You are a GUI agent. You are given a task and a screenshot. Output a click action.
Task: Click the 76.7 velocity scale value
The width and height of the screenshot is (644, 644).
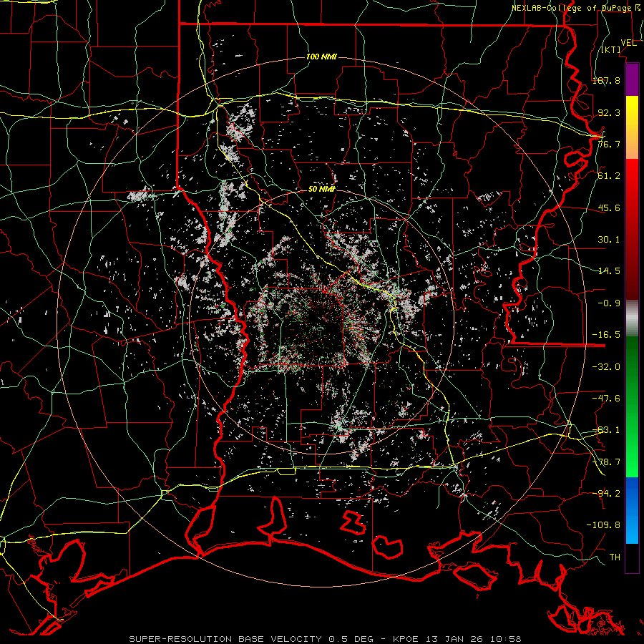609,144
